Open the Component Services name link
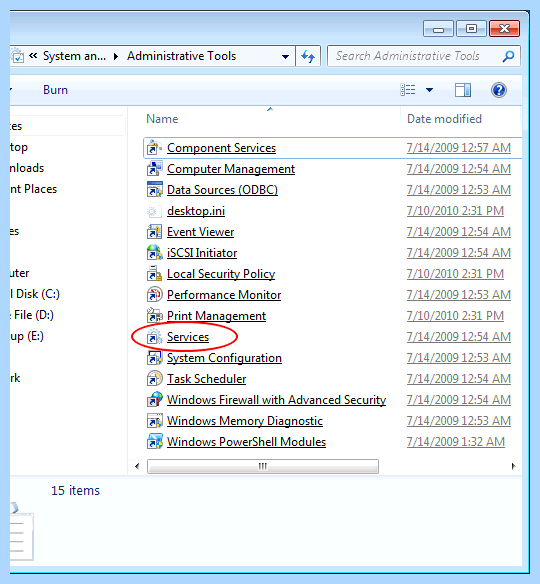Viewport: 540px width, 584px height. (x=221, y=148)
